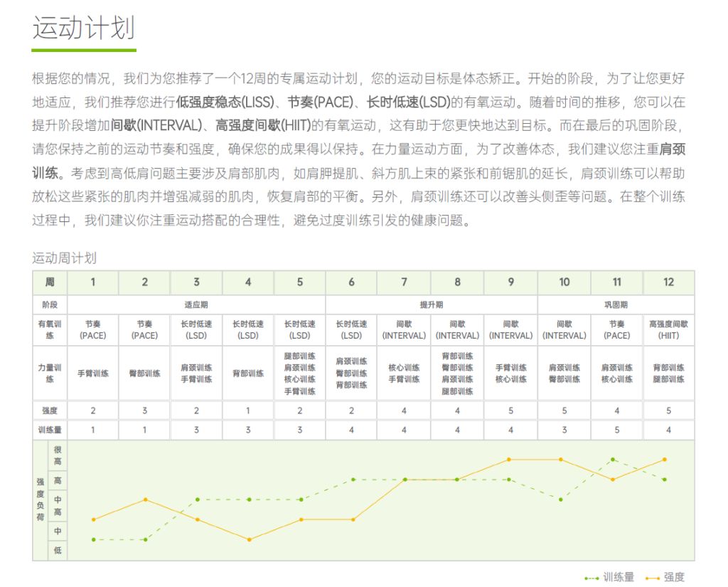Image resolution: width=728 pixels, height=587 pixels.
Task: Click the 强度负荷 chart axis title
Action: [41, 499]
